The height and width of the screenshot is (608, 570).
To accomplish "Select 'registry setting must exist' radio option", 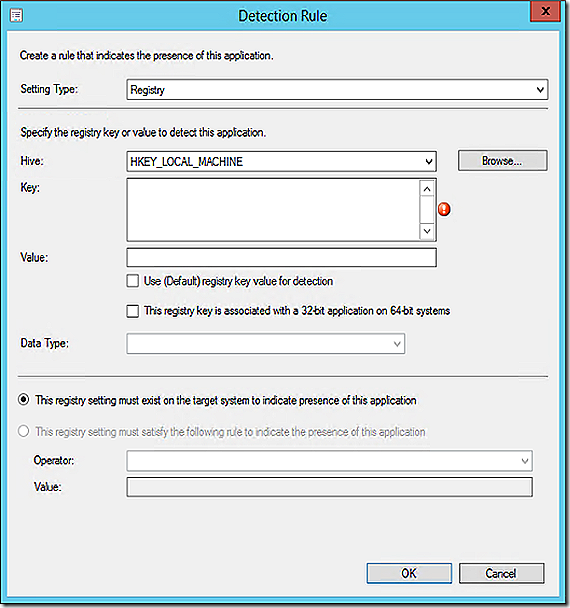I will coord(24,400).
